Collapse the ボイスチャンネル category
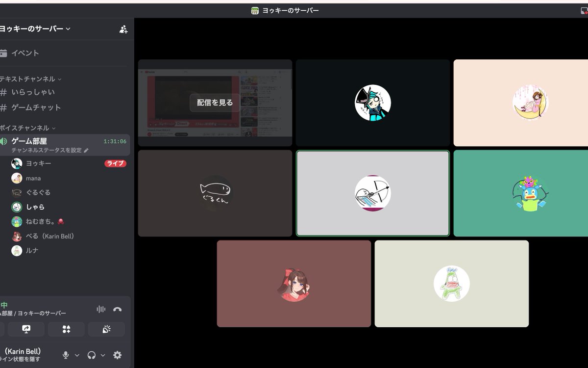The width and height of the screenshot is (588, 368). [28, 128]
